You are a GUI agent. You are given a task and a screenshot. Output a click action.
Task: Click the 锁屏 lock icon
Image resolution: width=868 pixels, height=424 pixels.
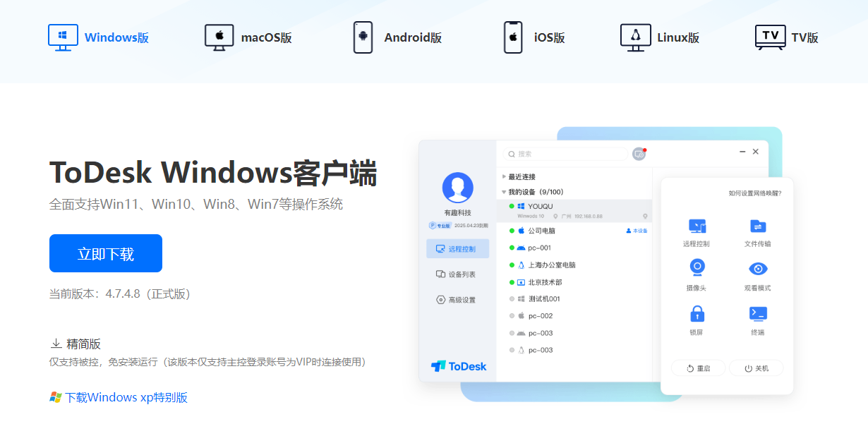(697, 313)
